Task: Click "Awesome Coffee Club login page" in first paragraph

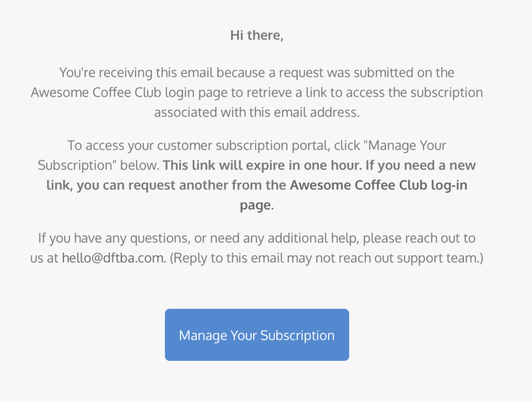Action: pyautogui.click(x=122, y=92)
